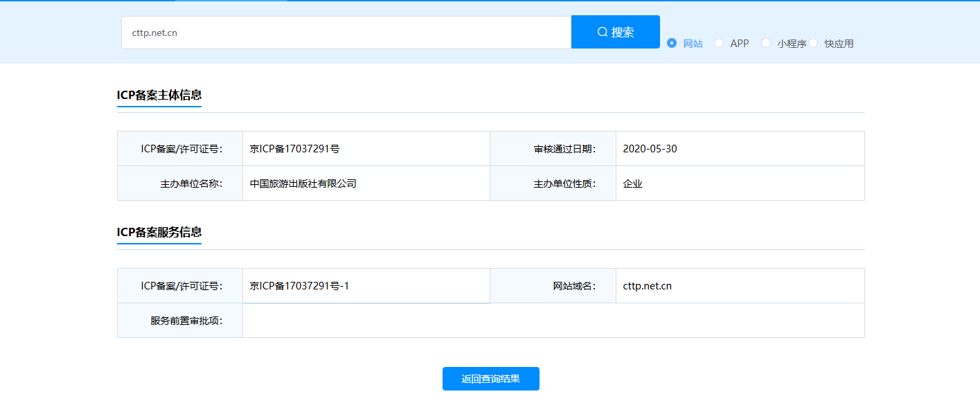
Task: Click the 中国旅游出版社有限公司 organizer name
Action: (x=303, y=183)
